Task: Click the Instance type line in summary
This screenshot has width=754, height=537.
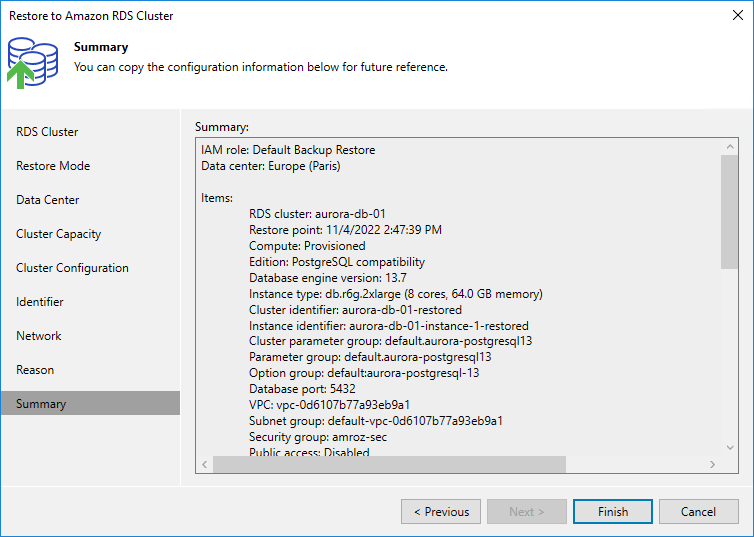Action: pyautogui.click(x=395, y=294)
